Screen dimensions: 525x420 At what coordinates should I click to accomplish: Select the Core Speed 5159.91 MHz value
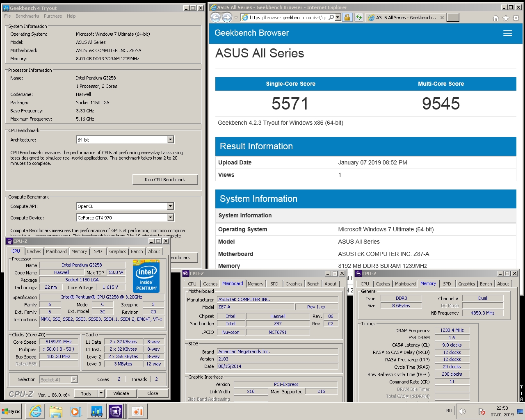pos(59,342)
